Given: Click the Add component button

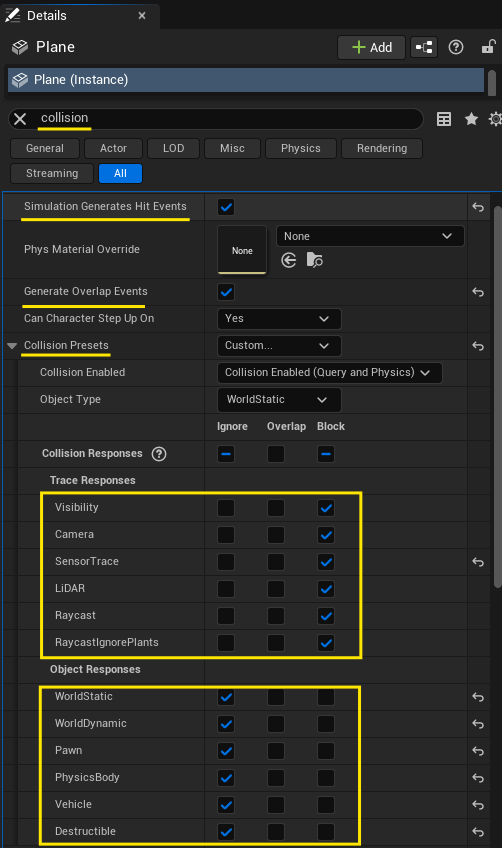Looking at the screenshot, I should pyautogui.click(x=372, y=48).
